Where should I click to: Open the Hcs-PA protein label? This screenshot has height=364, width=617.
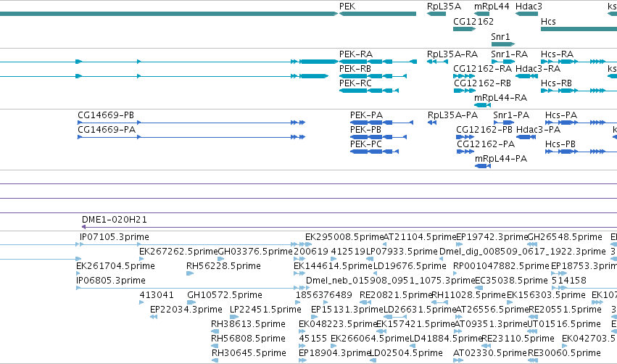[x=561, y=115]
